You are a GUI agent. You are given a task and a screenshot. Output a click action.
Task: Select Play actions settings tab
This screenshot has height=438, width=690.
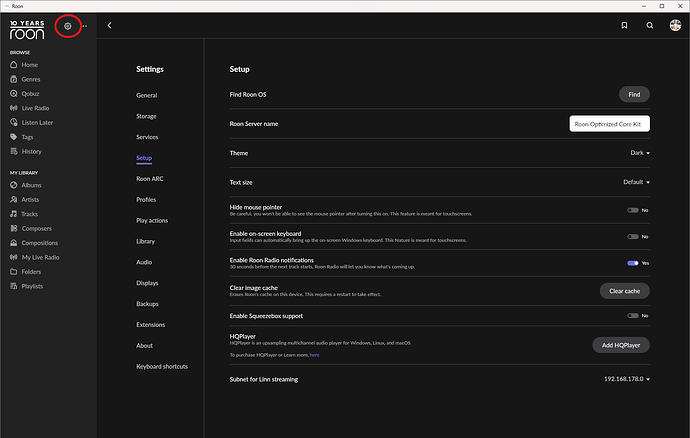[152, 221]
